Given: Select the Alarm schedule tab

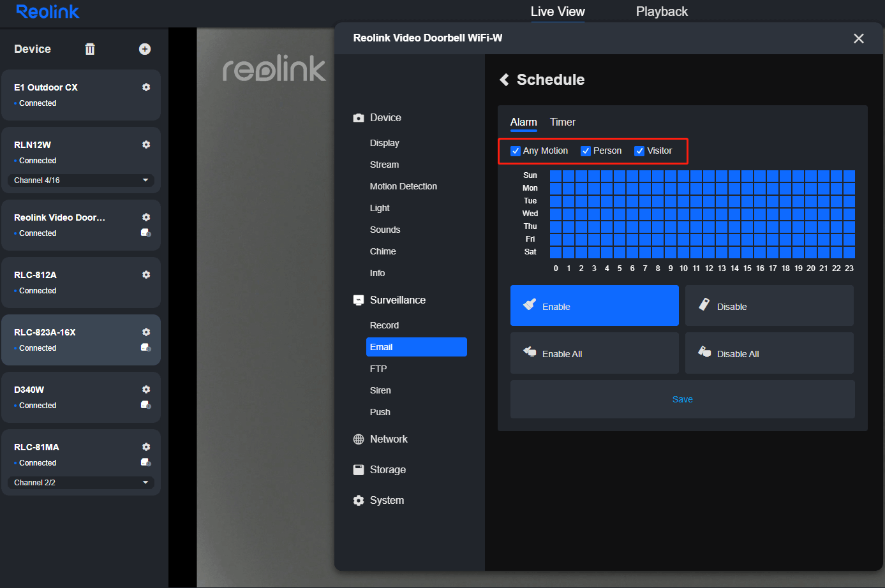Looking at the screenshot, I should tap(523, 122).
